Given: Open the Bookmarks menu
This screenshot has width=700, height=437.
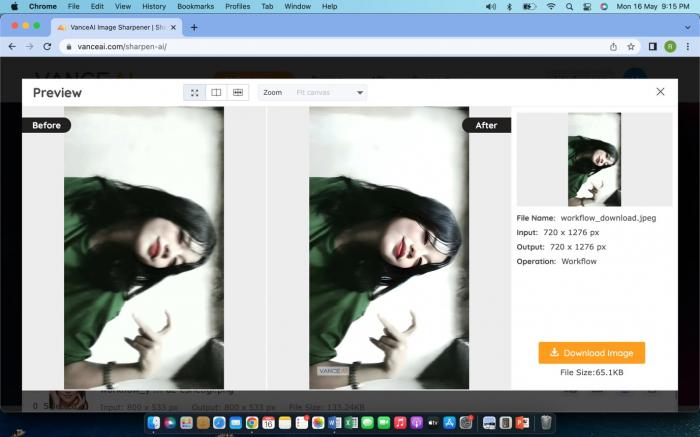Looking at the screenshot, I should pos(196,6).
